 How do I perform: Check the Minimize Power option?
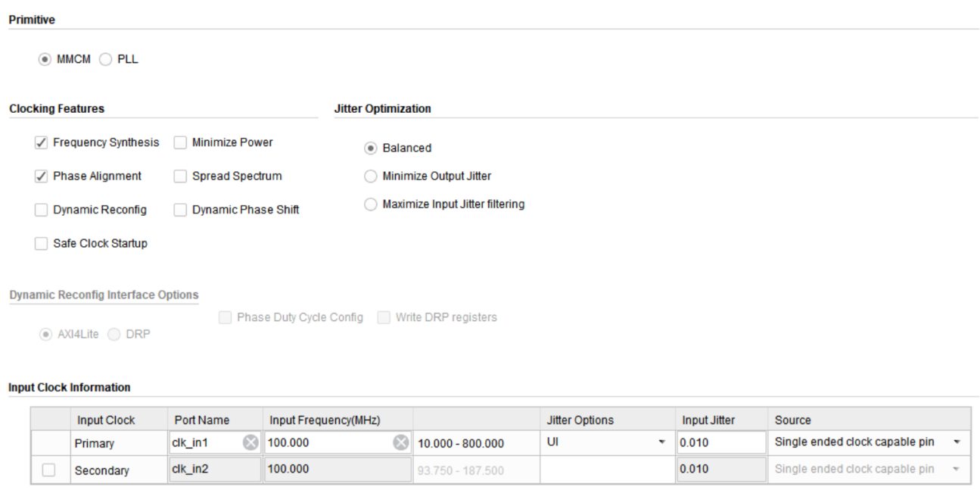coord(180,142)
